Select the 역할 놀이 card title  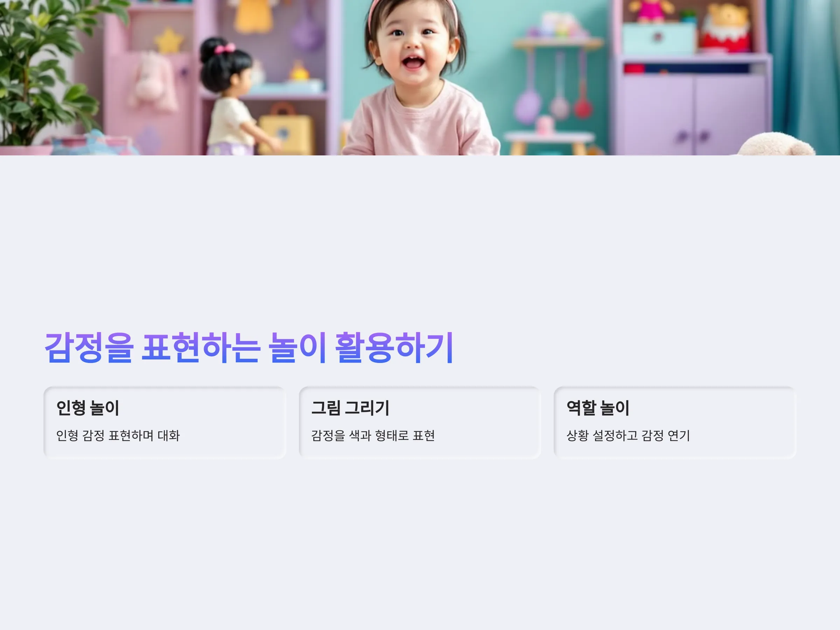(x=598, y=408)
